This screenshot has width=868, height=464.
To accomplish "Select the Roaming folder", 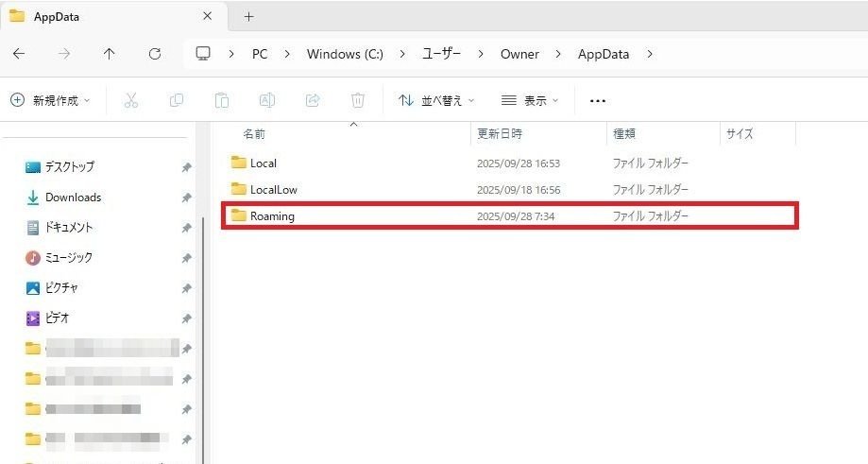I will click(x=272, y=216).
